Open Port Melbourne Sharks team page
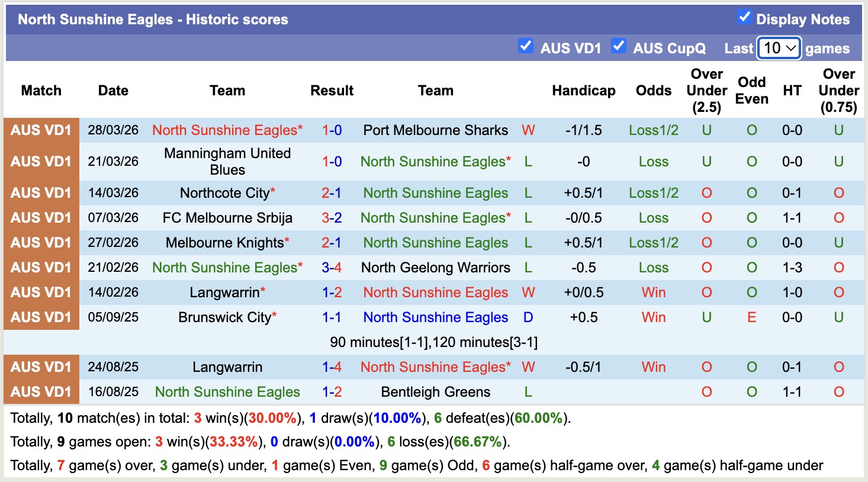Image resolution: width=868 pixels, height=482 pixels. pyautogui.click(x=435, y=130)
